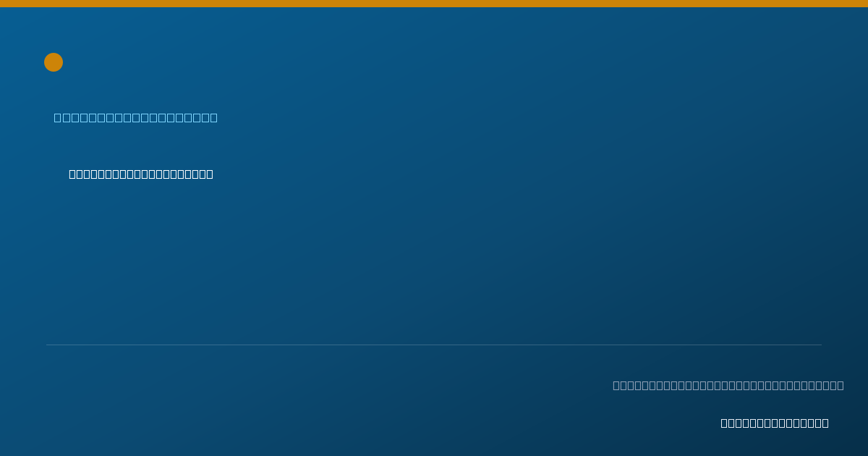Viewport: 868px width, 456px height.
Task: Click first box of the white subtitle line
Action: 72,174
